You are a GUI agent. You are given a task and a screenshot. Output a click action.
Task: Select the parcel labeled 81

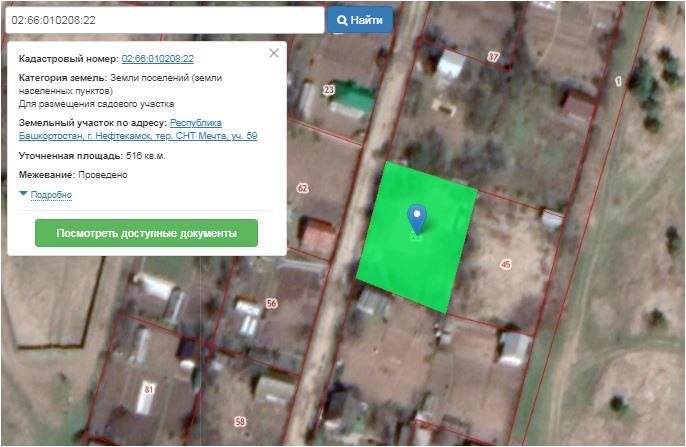click(149, 388)
